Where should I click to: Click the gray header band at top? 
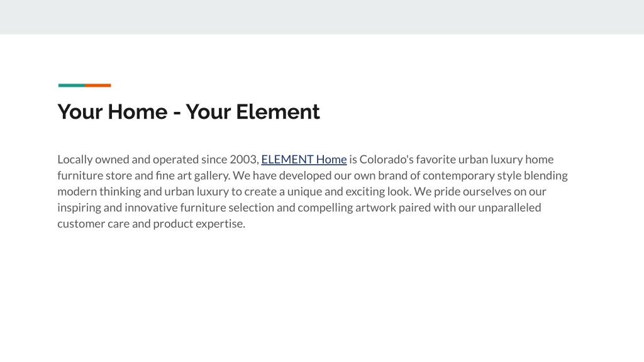point(322,17)
